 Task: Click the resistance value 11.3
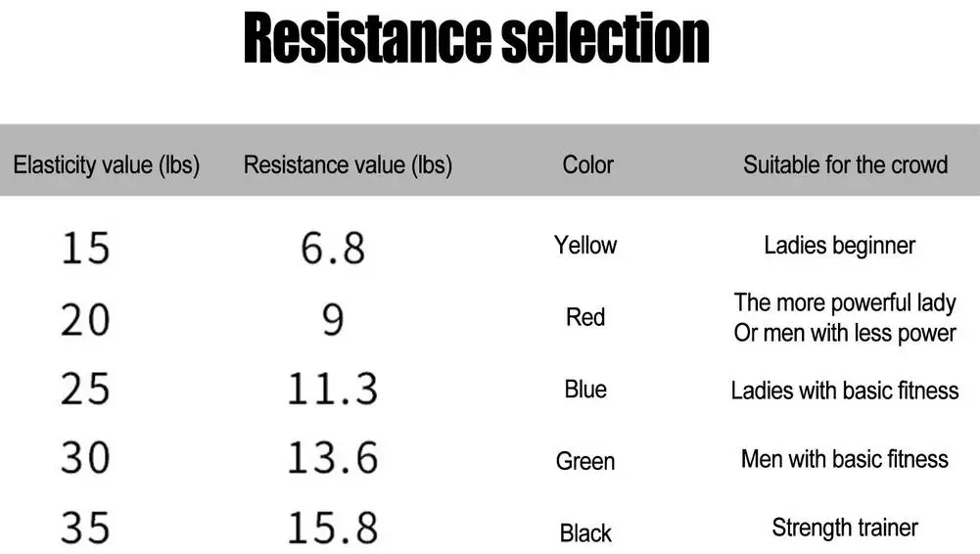(333, 389)
